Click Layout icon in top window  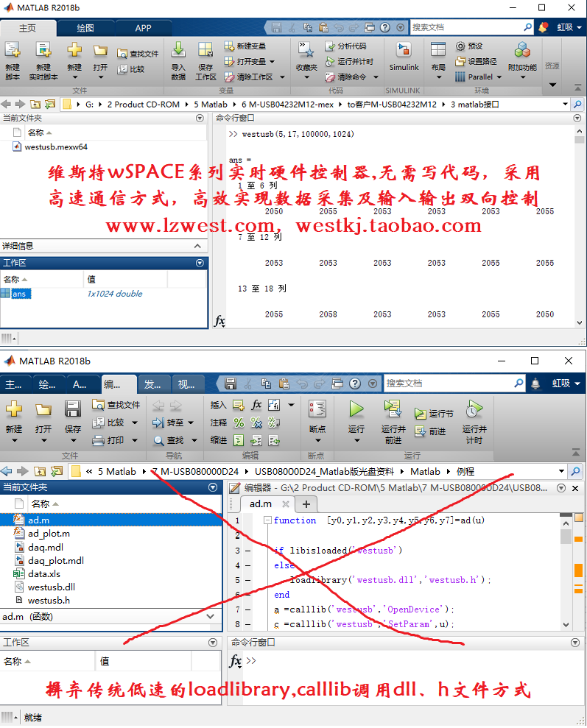click(438, 50)
